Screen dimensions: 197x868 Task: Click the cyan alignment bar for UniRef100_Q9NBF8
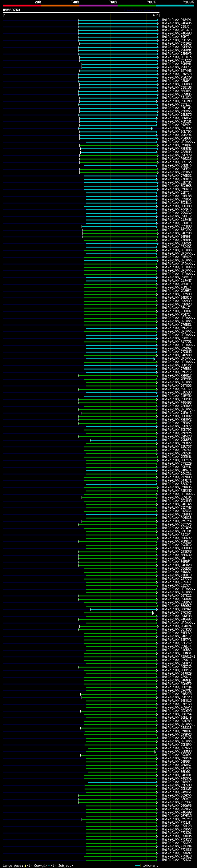(x=124, y=440)
